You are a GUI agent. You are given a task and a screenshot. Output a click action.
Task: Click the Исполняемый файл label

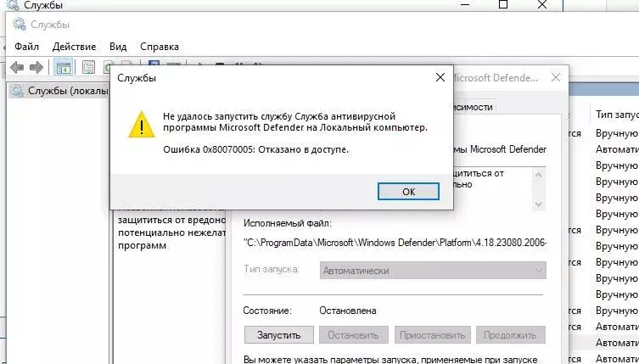(288, 223)
